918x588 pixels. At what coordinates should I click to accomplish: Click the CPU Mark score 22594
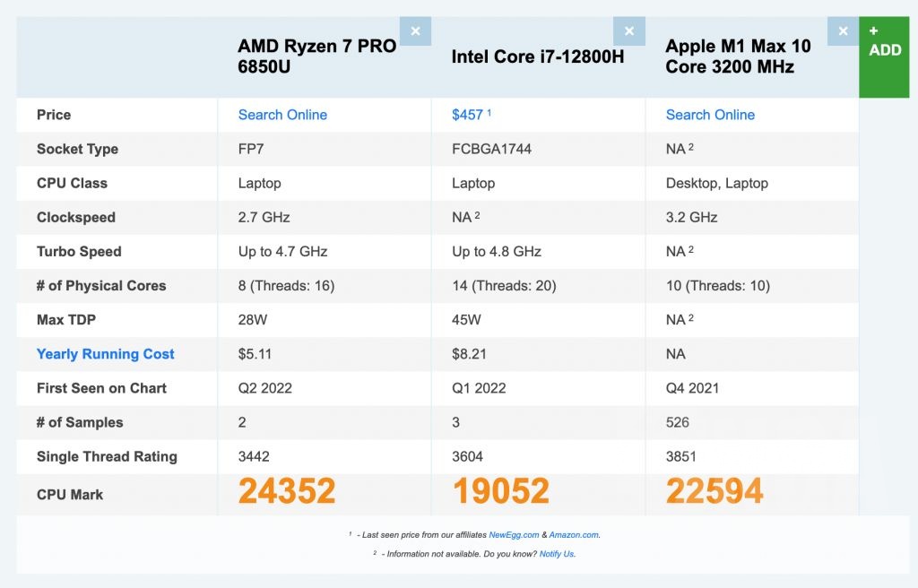tap(714, 491)
